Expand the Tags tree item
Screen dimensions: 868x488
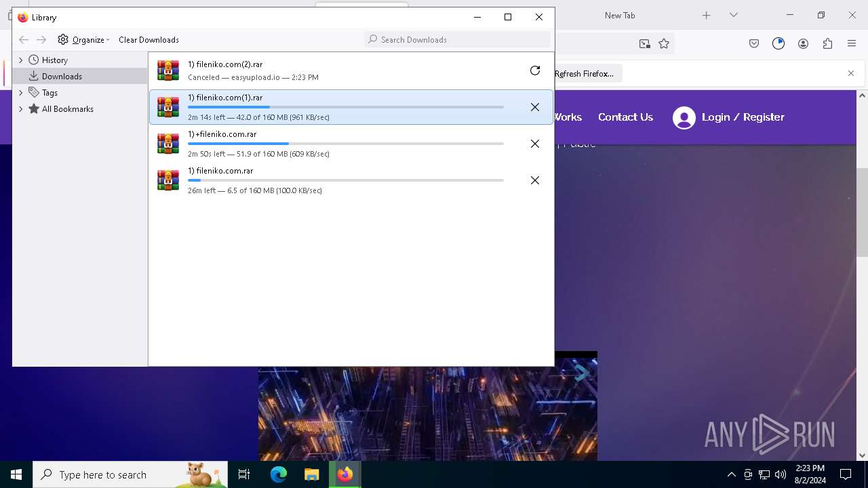click(20, 93)
